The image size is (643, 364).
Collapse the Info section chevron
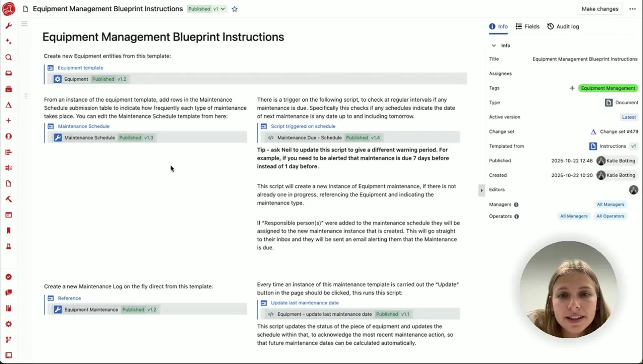(494, 45)
